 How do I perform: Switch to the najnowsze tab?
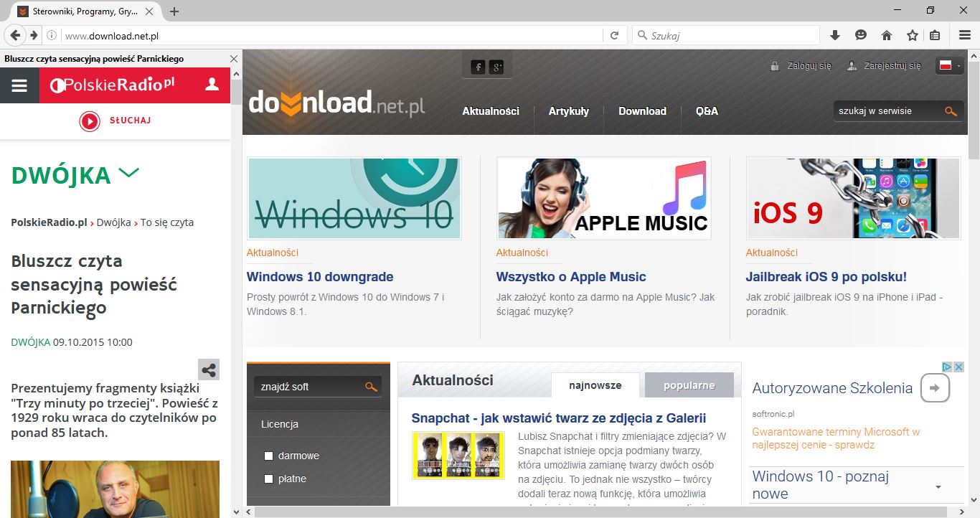pos(595,385)
